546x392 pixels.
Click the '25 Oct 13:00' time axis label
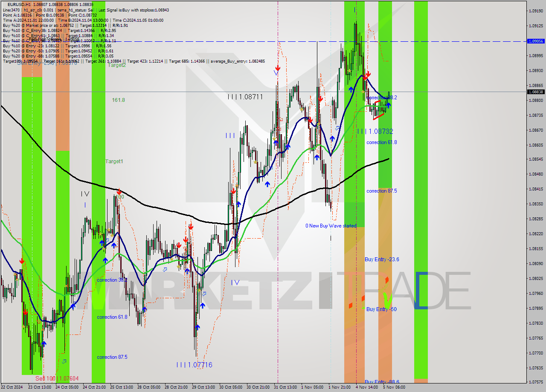(x=122, y=387)
